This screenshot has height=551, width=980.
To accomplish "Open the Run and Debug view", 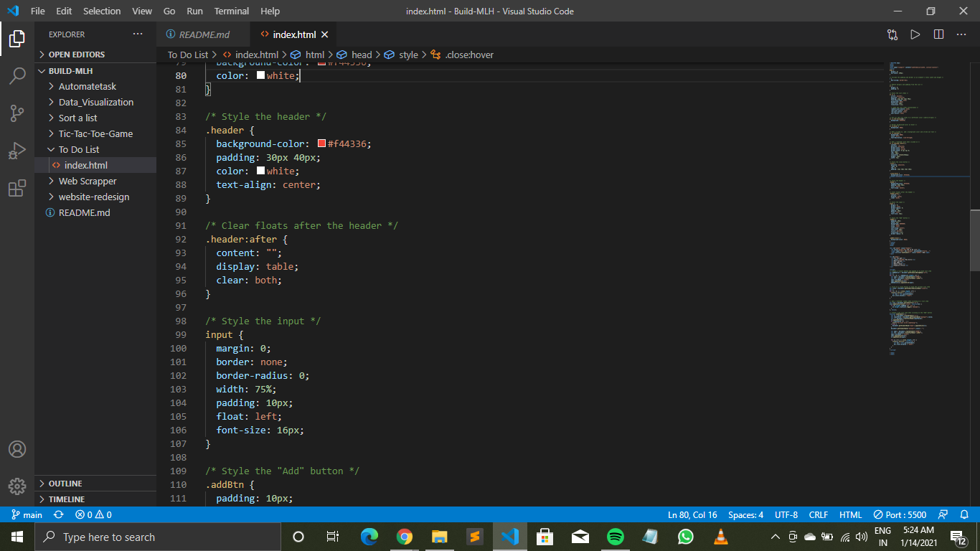I will click(17, 151).
